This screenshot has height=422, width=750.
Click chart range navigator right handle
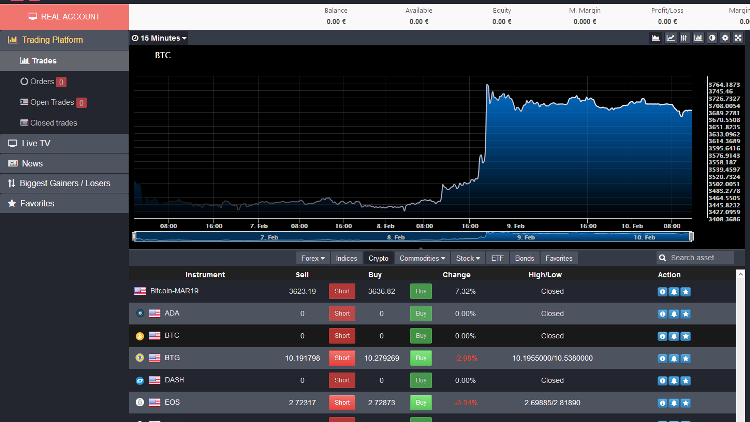point(691,236)
